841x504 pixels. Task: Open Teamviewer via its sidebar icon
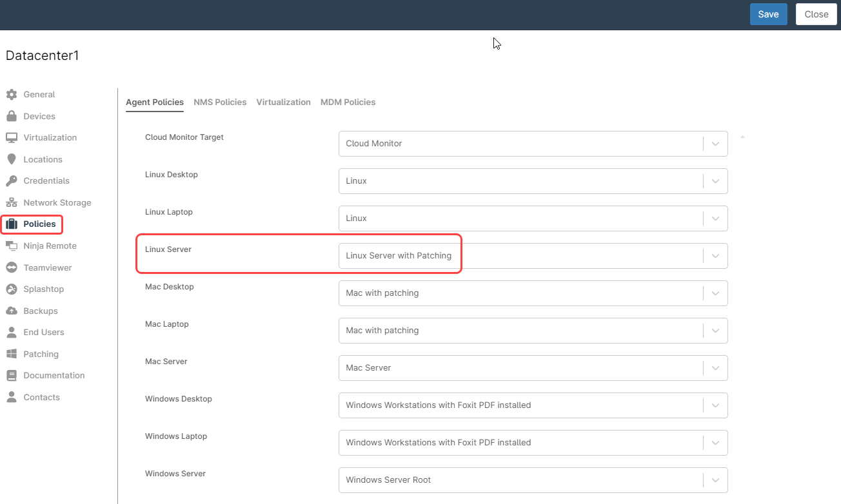click(x=12, y=268)
